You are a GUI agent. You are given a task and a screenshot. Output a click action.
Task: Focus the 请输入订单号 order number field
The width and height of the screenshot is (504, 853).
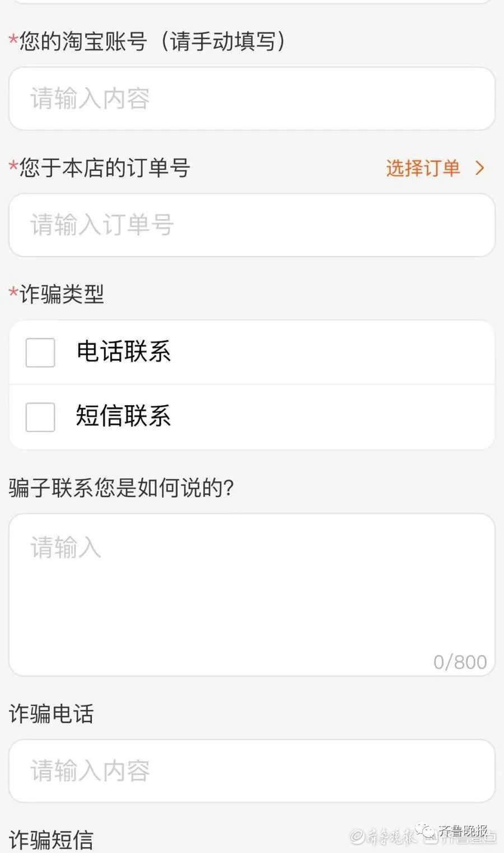point(252,225)
